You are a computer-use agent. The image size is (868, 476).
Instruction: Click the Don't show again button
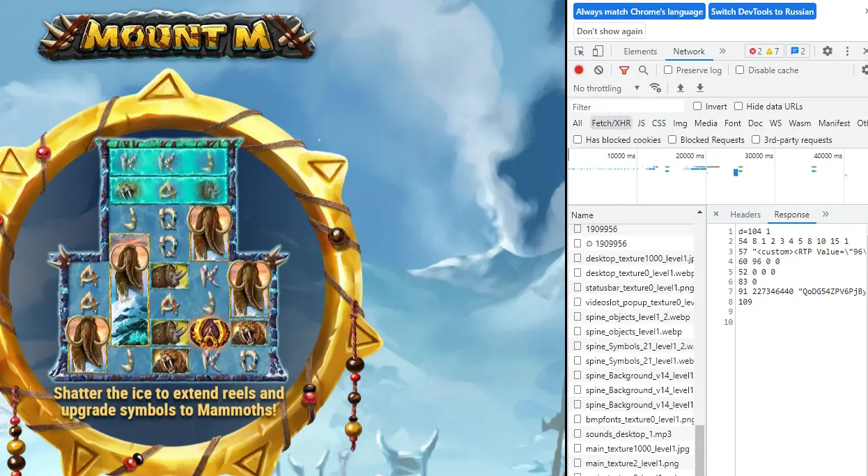click(610, 31)
